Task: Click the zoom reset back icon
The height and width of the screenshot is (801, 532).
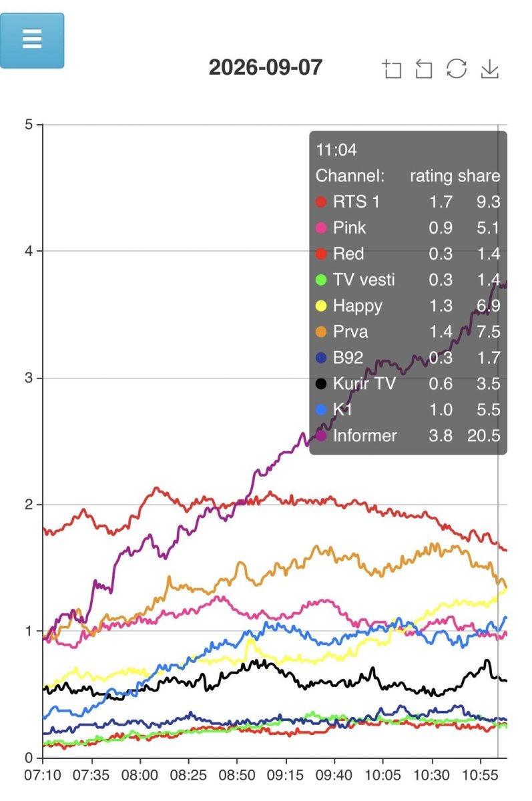Action: tap(424, 69)
